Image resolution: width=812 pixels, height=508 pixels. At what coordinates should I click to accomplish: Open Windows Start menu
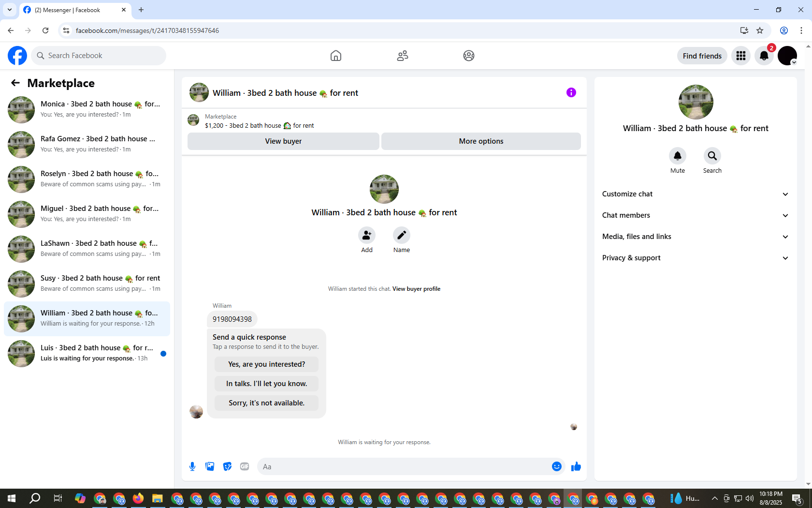12,498
